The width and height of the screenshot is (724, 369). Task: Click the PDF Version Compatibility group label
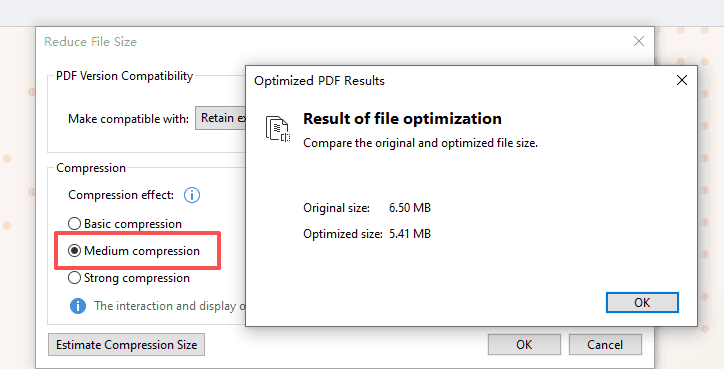(x=124, y=76)
